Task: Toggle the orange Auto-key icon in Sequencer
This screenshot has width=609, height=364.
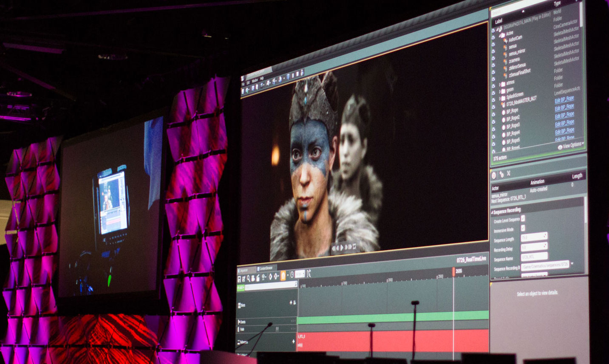Action: point(283,276)
